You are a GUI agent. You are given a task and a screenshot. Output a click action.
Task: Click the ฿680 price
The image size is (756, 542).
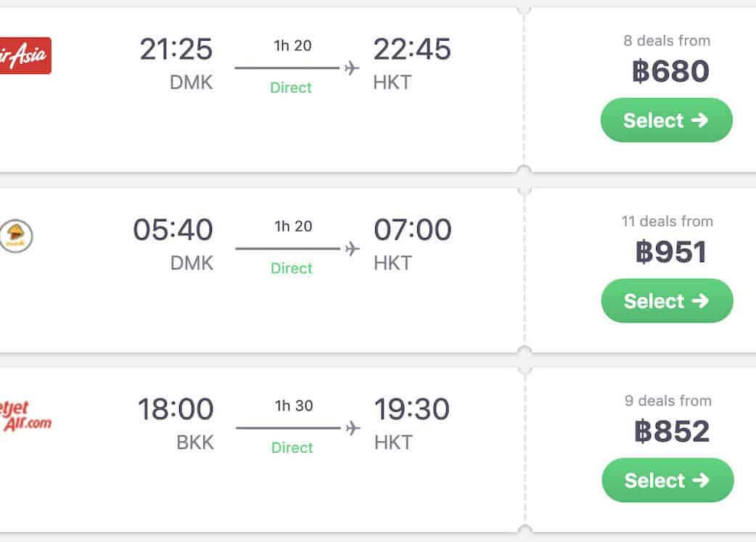670,72
